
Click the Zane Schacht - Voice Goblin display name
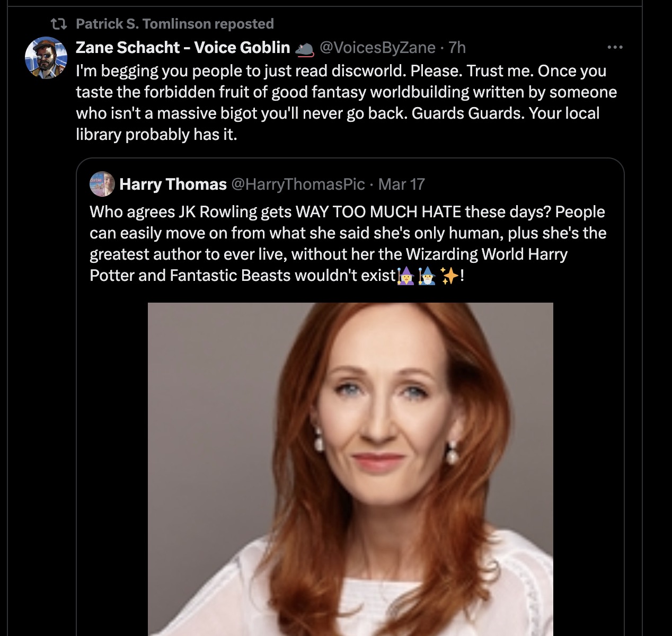183,47
